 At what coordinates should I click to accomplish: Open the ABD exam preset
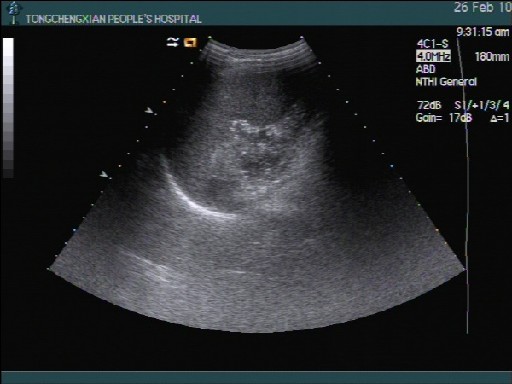426,69
